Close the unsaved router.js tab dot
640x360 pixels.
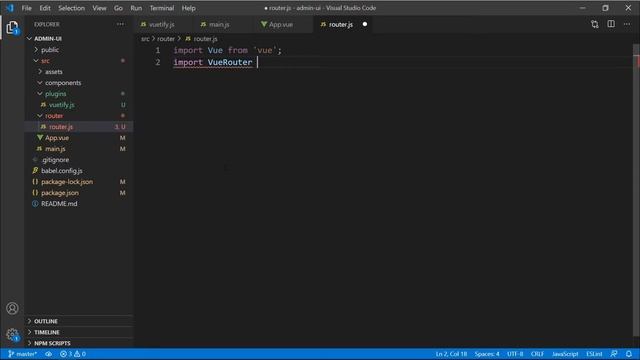(x=365, y=24)
